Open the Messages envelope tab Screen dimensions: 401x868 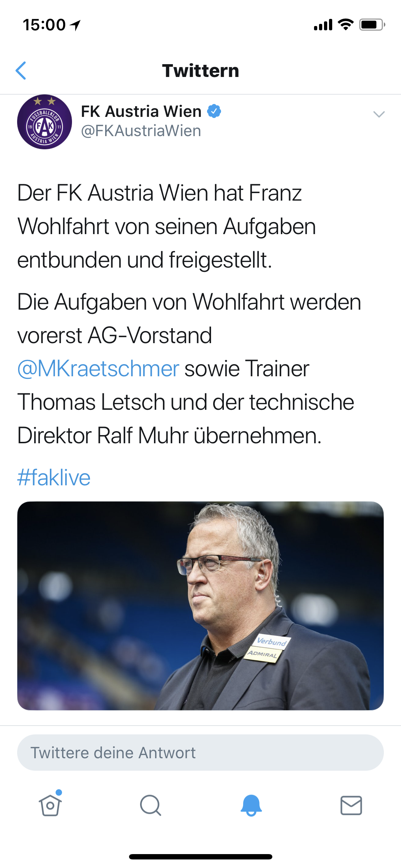[351, 805]
